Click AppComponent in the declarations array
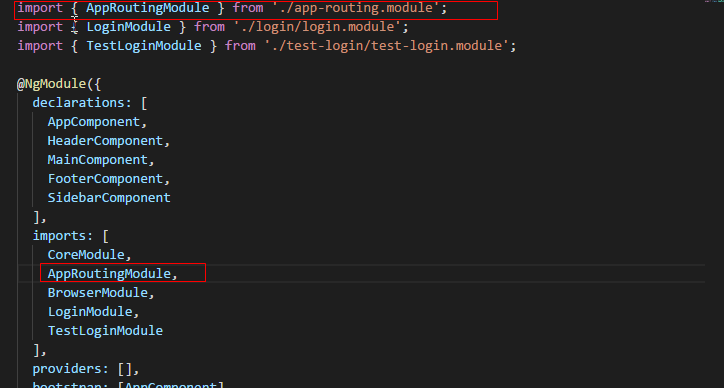This screenshot has width=724, height=388. tap(94, 122)
